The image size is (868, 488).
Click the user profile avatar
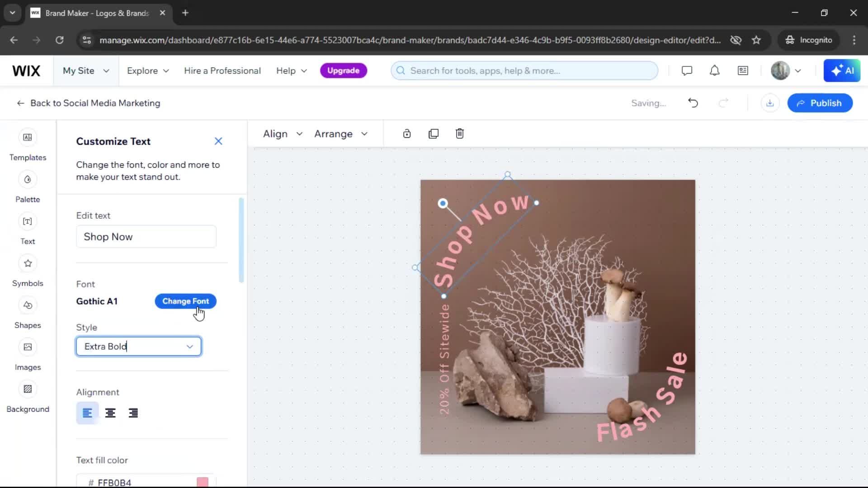[x=780, y=71]
